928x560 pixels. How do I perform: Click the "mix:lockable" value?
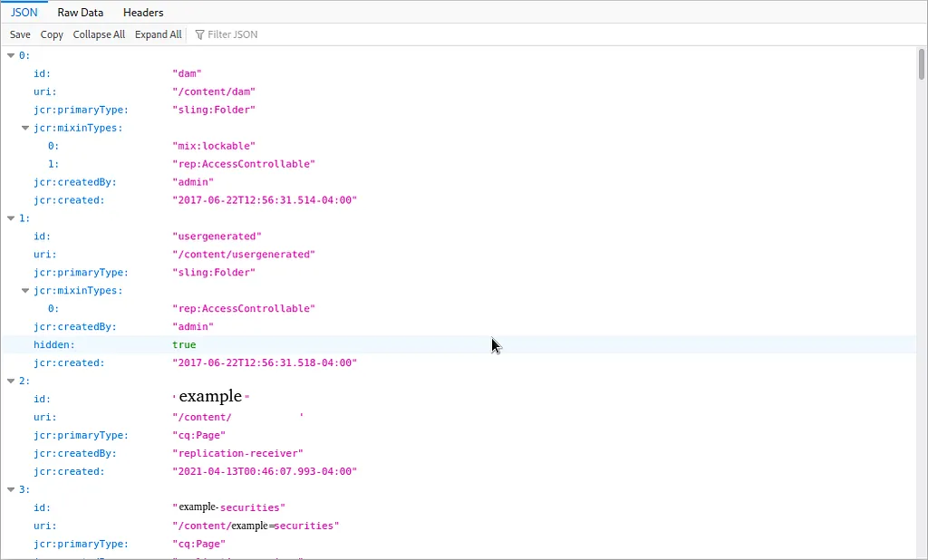[214, 146]
